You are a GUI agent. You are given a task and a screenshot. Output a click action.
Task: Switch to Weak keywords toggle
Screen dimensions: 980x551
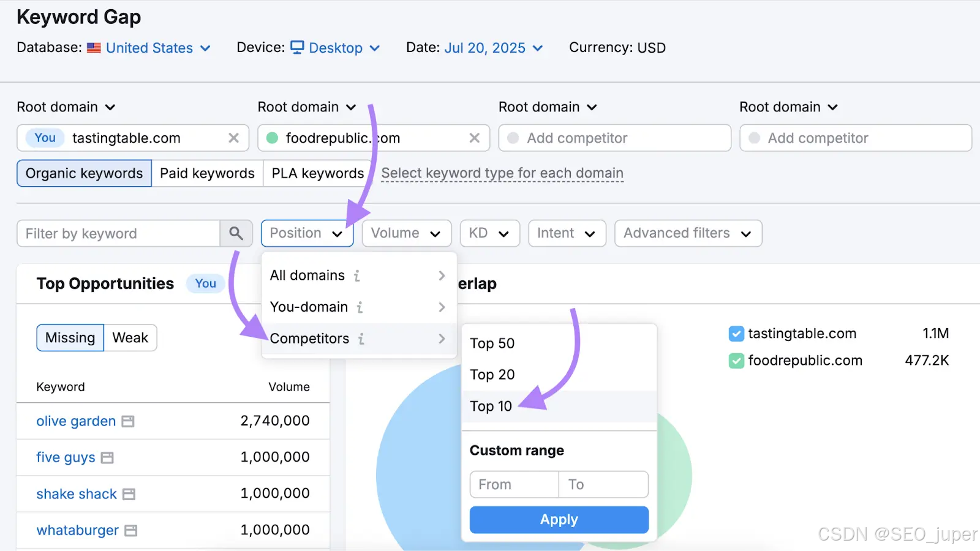[130, 338]
